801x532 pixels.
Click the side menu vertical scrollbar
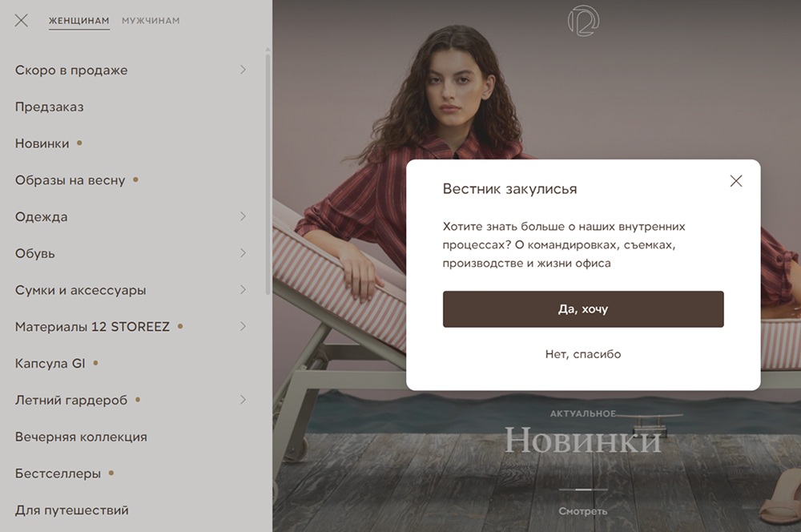click(268, 173)
